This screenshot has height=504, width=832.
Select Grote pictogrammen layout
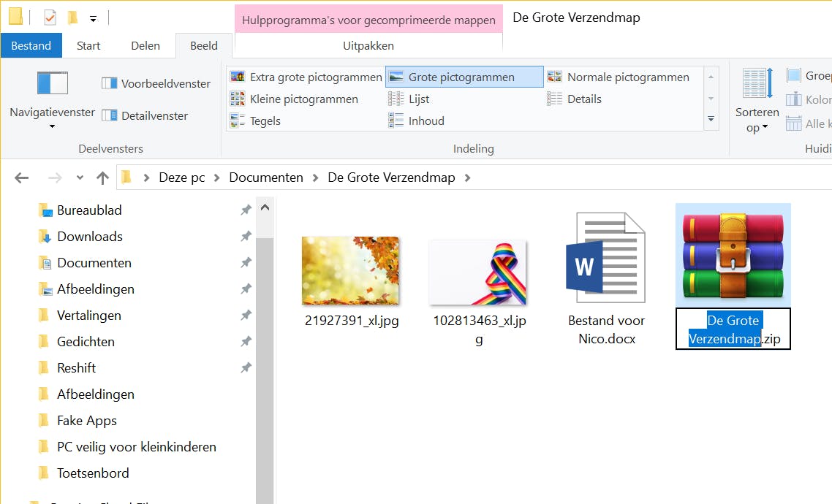pos(464,77)
